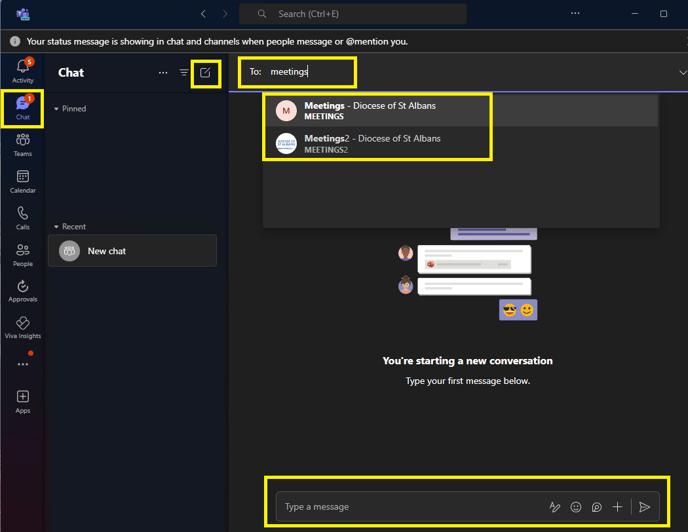Open Settings and more in title bar
The image size is (688, 532).
tap(575, 14)
